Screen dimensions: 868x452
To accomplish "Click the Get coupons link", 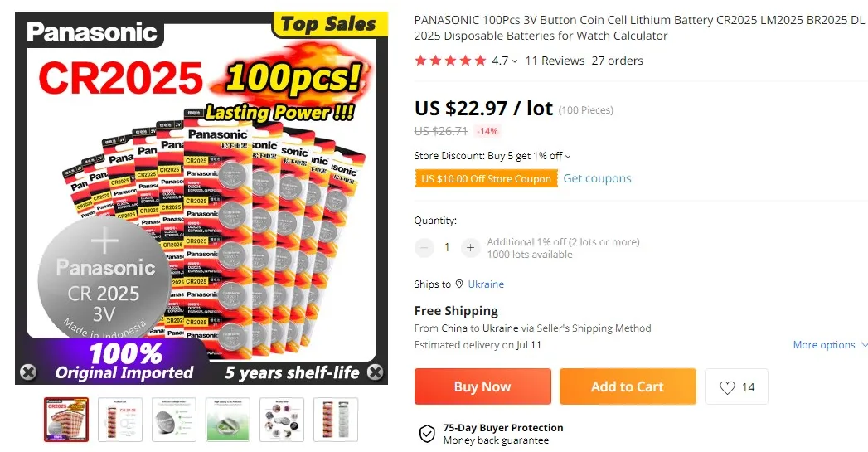I will 597,178.
